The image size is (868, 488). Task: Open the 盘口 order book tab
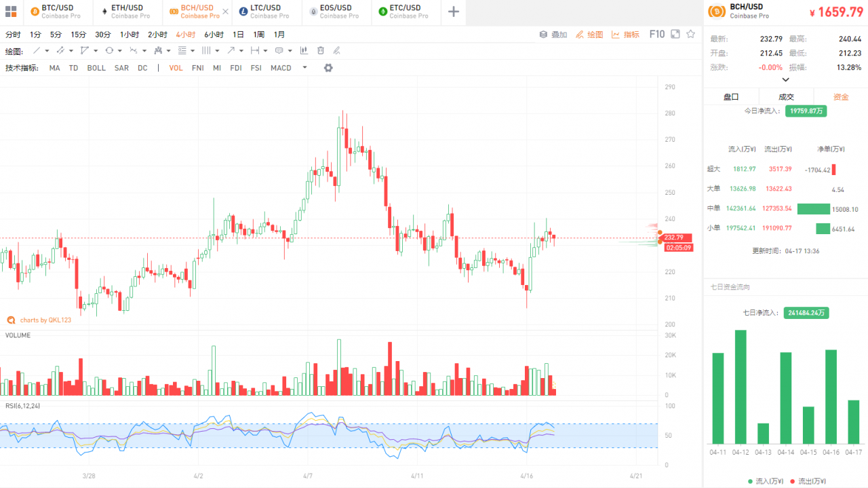coord(731,97)
